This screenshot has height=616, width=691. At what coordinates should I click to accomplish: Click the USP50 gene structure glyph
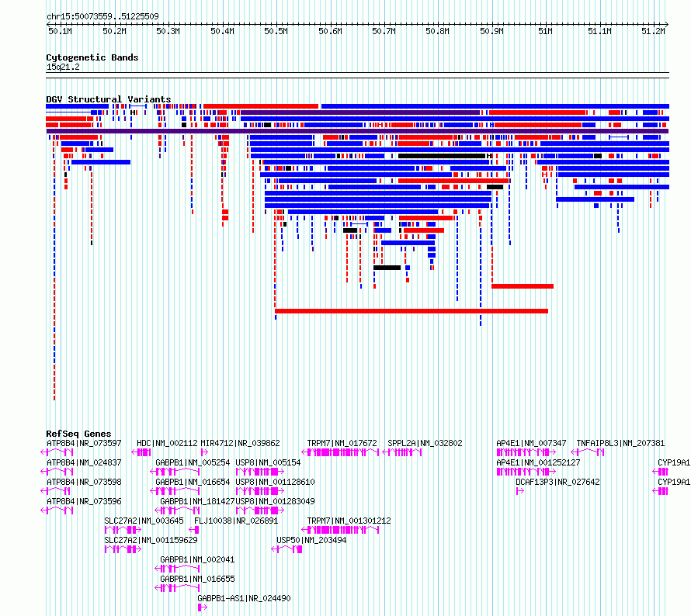[x=287, y=549]
